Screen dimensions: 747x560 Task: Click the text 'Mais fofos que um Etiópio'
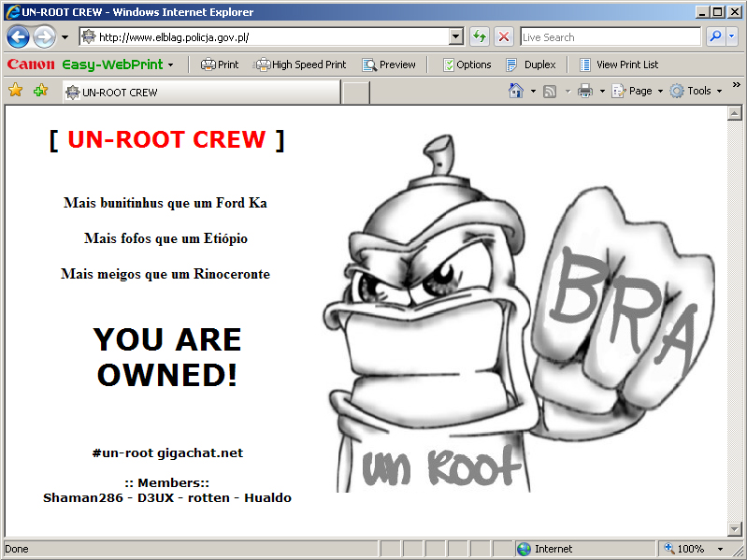(x=165, y=238)
